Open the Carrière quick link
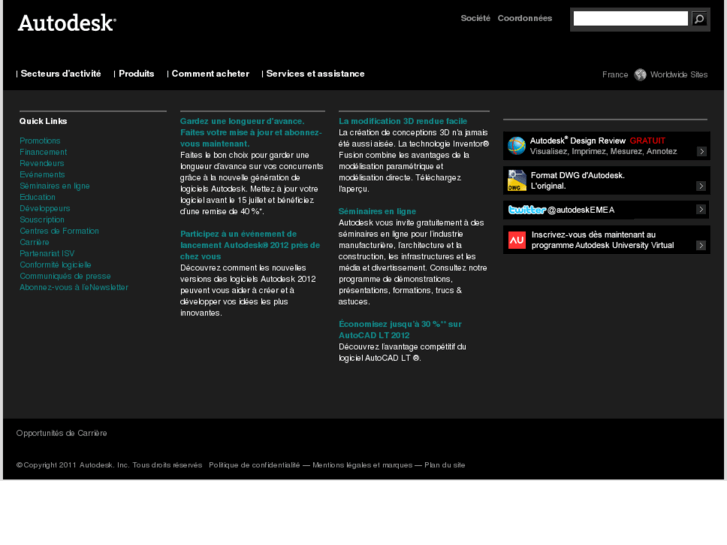 click(34, 242)
